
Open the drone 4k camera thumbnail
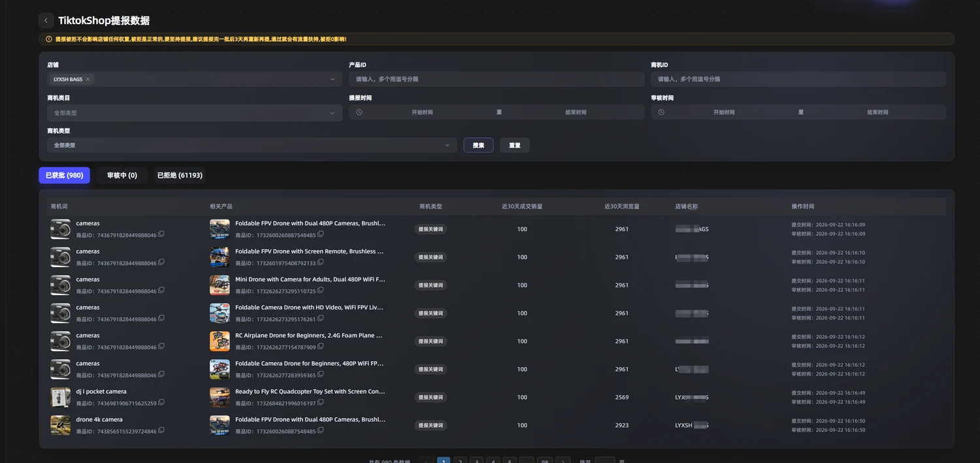[61, 425]
